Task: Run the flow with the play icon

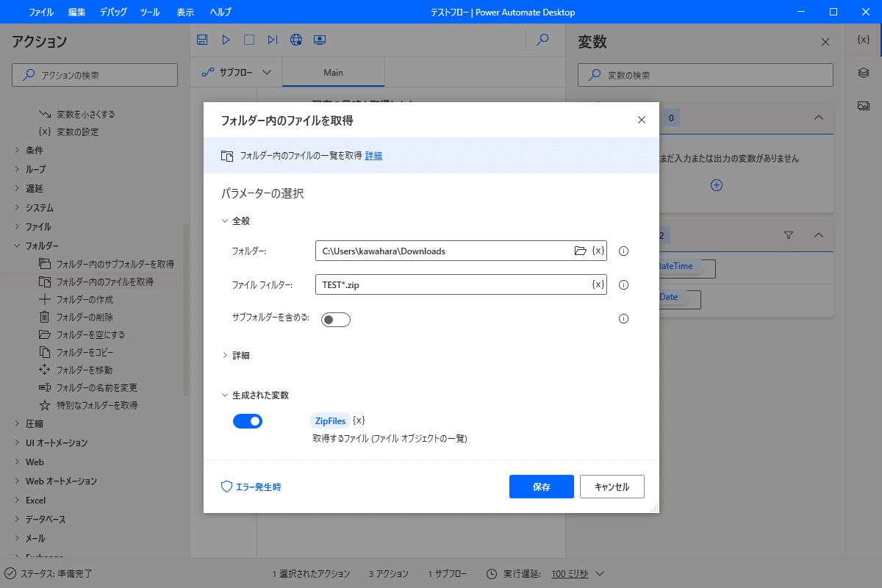Action: tap(226, 40)
